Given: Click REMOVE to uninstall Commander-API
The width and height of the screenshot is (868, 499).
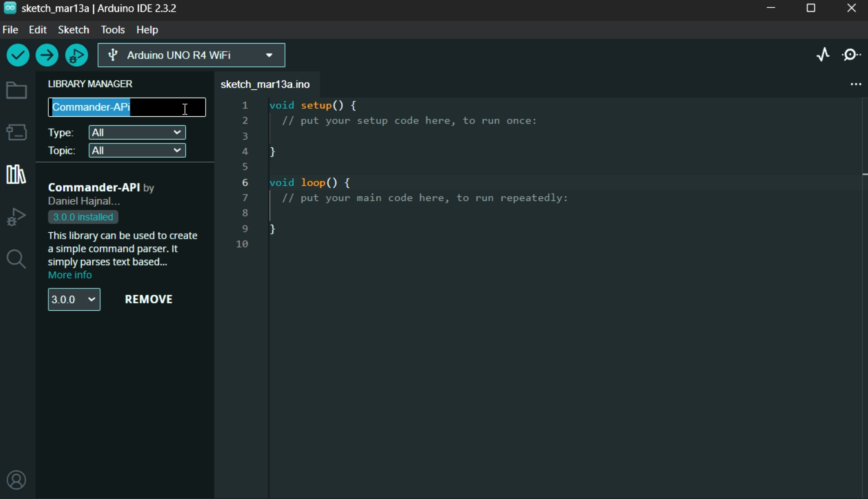Looking at the screenshot, I should pyautogui.click(x=148, y=299).
